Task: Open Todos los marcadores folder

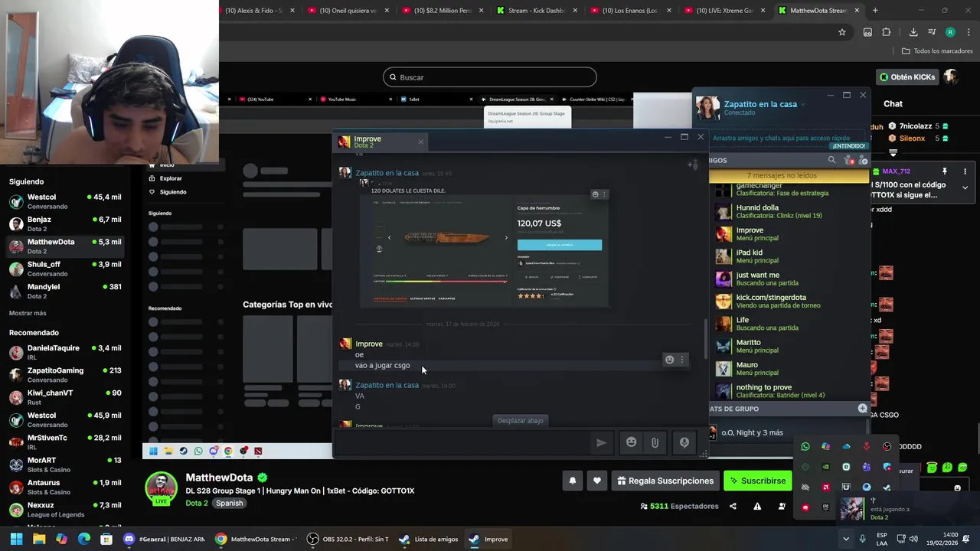Action: click(937, 51)
